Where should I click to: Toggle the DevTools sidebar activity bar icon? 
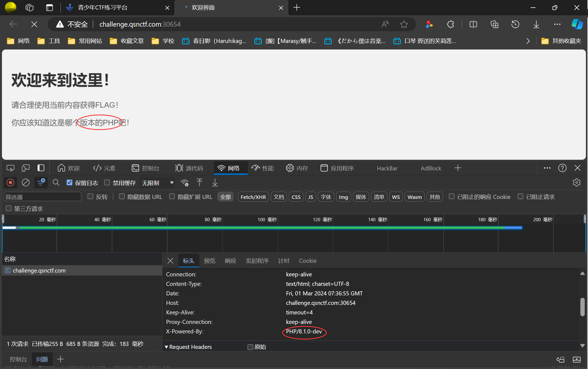pos(41,168)
